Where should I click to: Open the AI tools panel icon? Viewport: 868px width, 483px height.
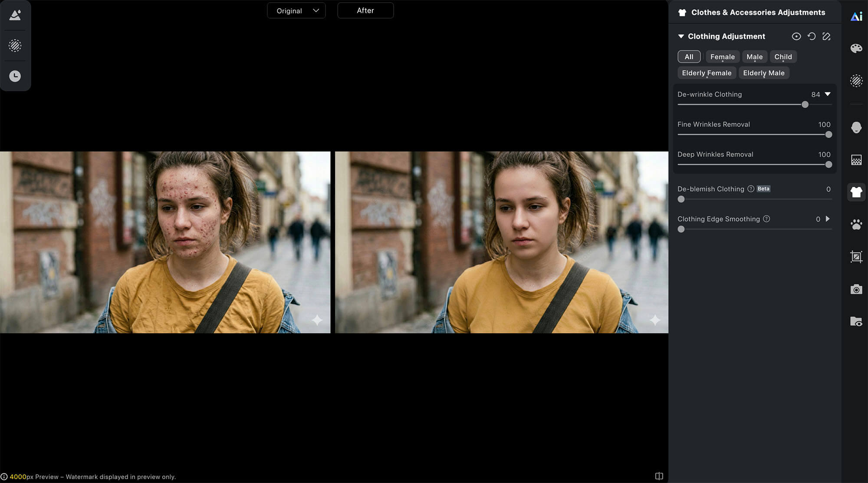tap(856, 17)
